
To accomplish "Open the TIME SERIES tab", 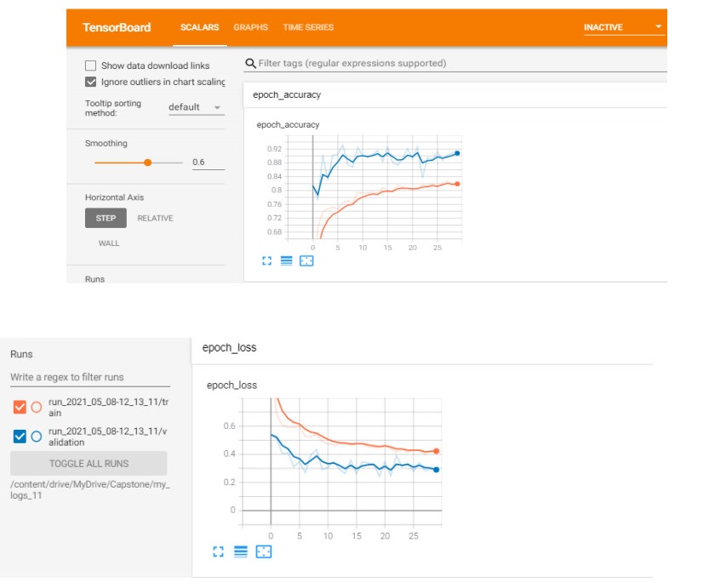I will click(307, 27).
